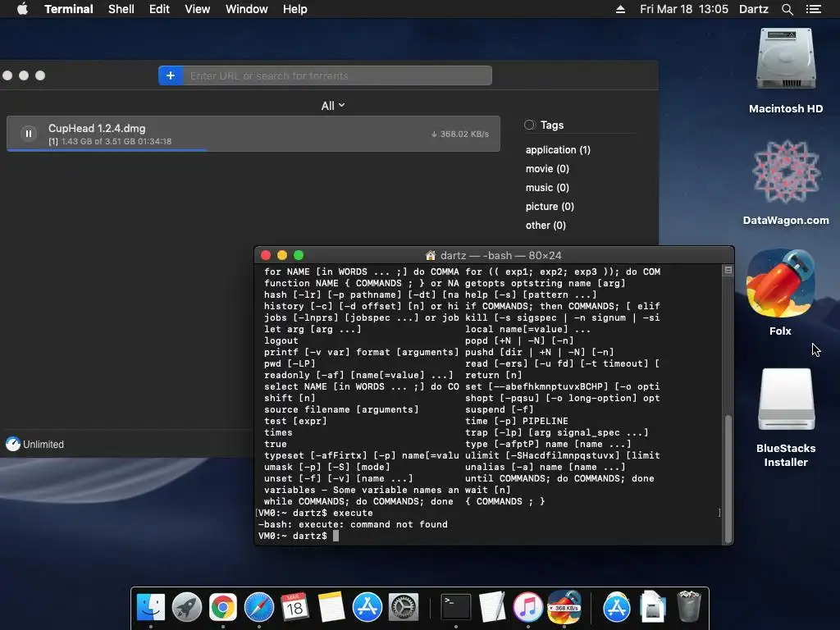Screen dimensions: 840x630
Task: Open the Window menu
Action: pyautogui.click(x=246, y=9)
